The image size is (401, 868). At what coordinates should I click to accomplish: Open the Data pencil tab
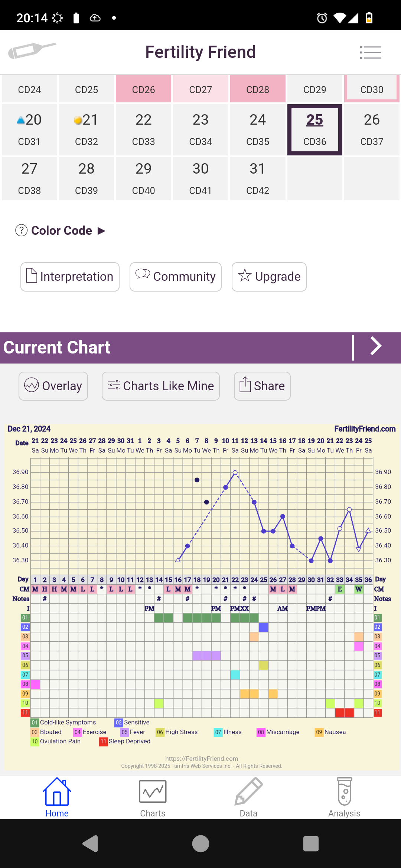248,797
